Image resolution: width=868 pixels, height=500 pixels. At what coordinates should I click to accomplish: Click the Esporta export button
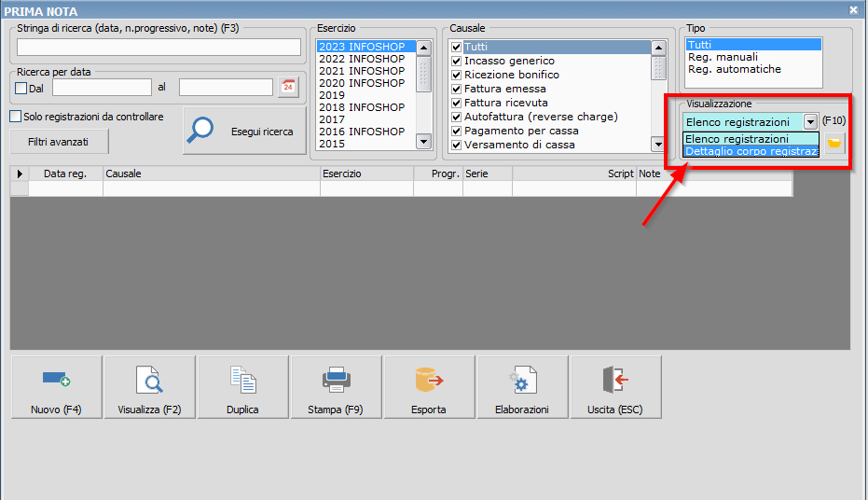pos(429,387)
